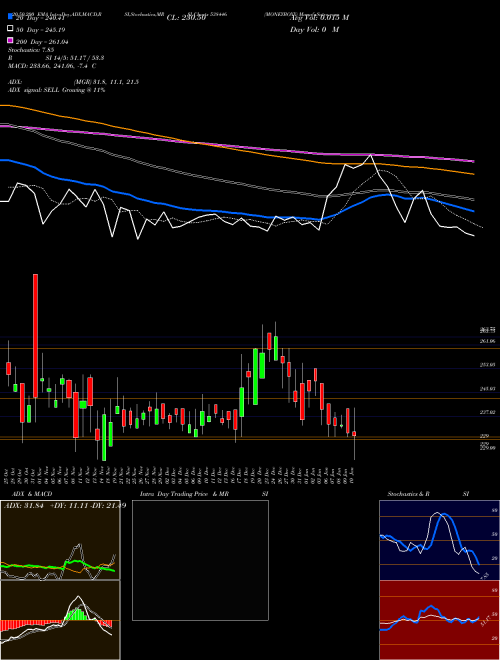Click the blue 20 Day legend swatch
This screenshot has height=660, width=500.
coord(11,16)
